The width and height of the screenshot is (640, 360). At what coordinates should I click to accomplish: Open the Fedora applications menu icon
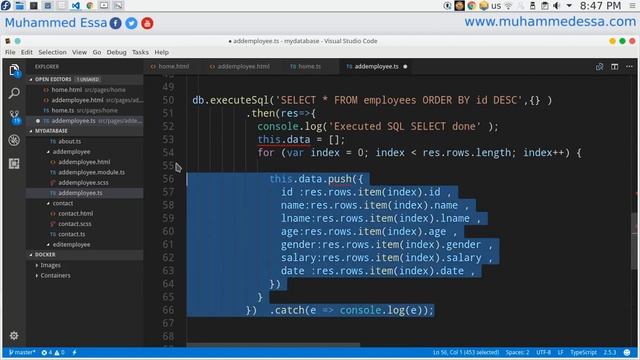[6, 6]
